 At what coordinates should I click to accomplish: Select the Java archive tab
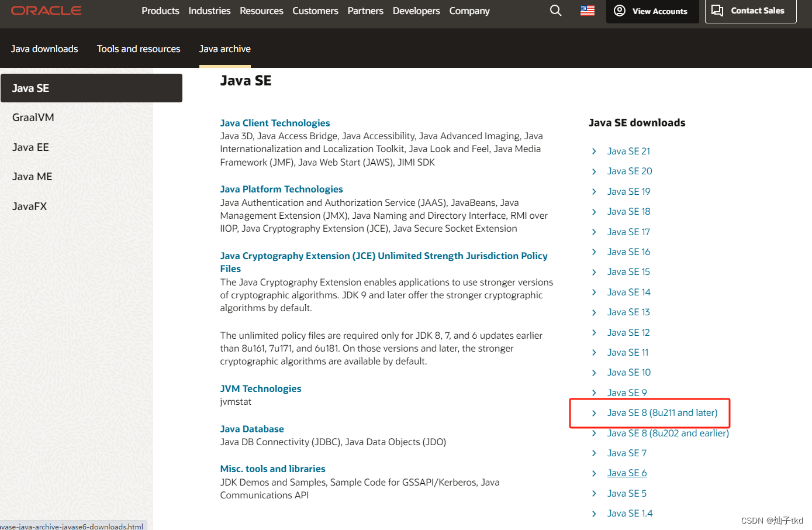[224, 49]
